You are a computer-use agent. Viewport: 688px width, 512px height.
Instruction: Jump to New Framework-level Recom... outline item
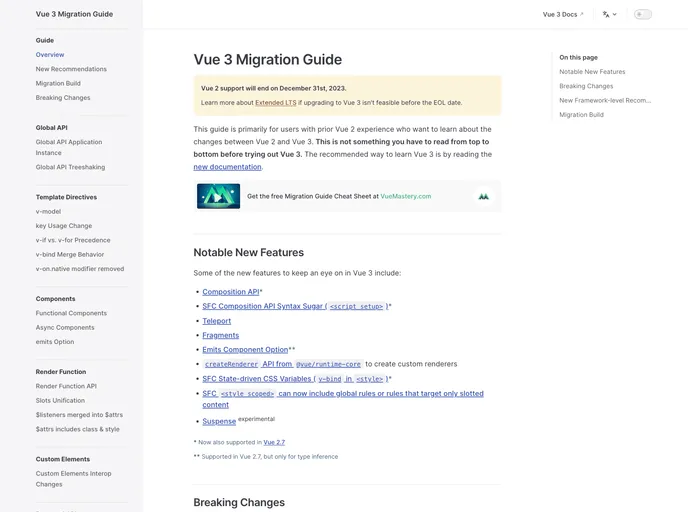pos(605,100)
